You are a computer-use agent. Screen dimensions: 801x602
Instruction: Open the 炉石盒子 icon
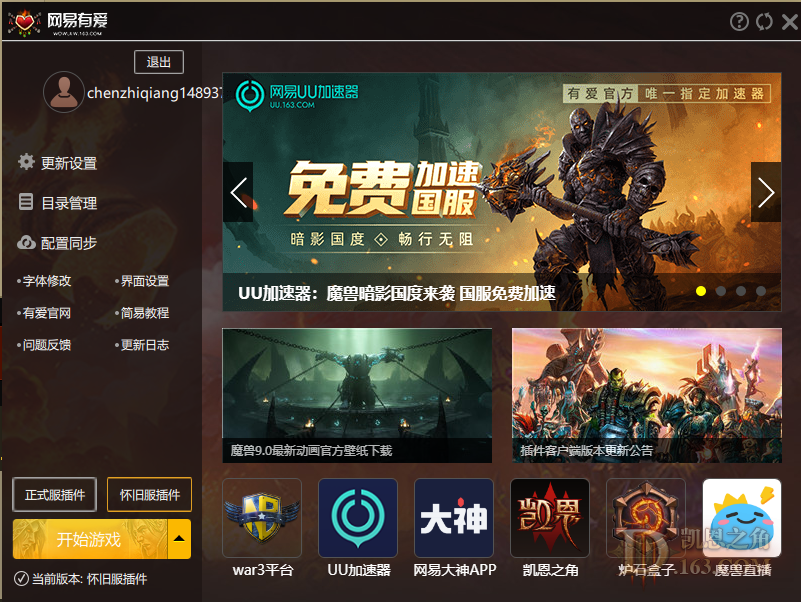click(x=646, y=518)
